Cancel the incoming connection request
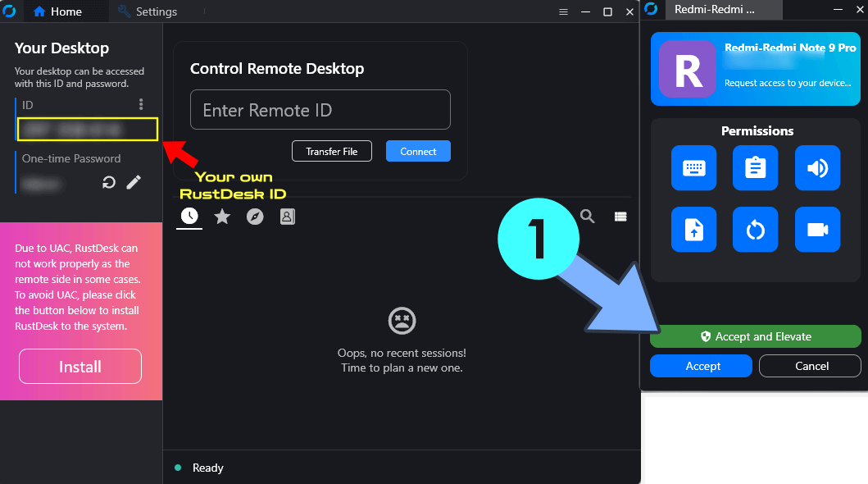The height and width of the screenshot is (484, 868). point(810,366)
